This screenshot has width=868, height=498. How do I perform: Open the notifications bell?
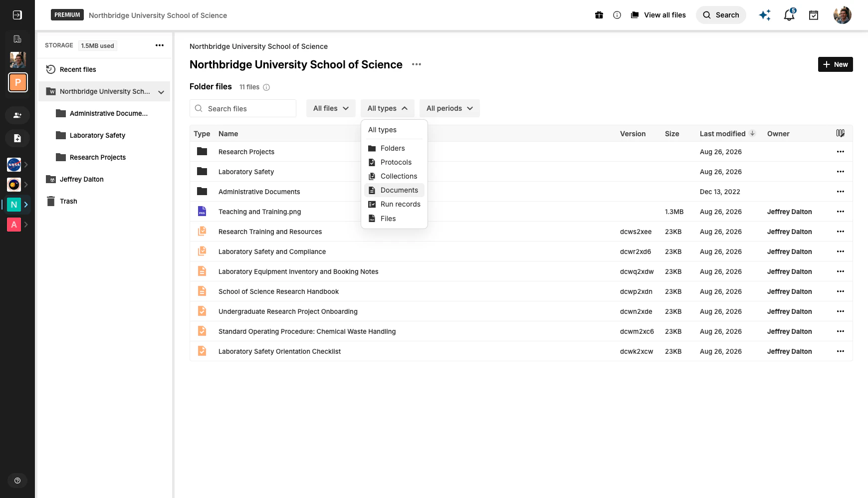pos(789,15)
